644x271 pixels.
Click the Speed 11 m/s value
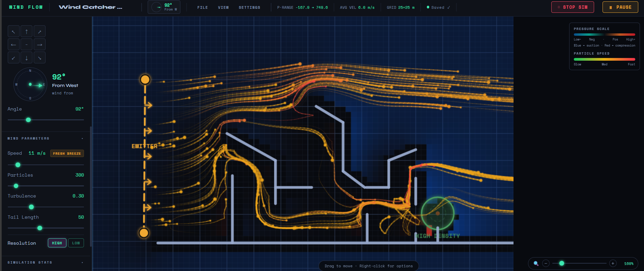[37, 153]
